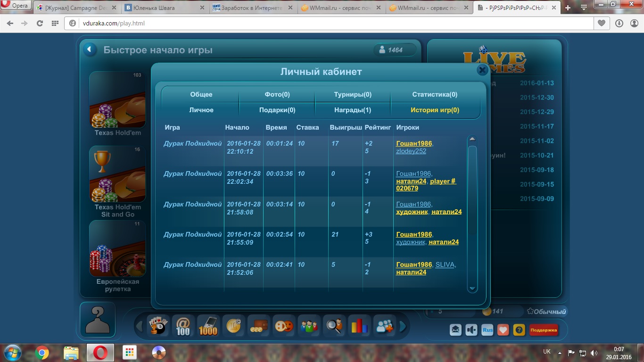Click the Ставка column header

pyautogui.click(x=307, y=127)
